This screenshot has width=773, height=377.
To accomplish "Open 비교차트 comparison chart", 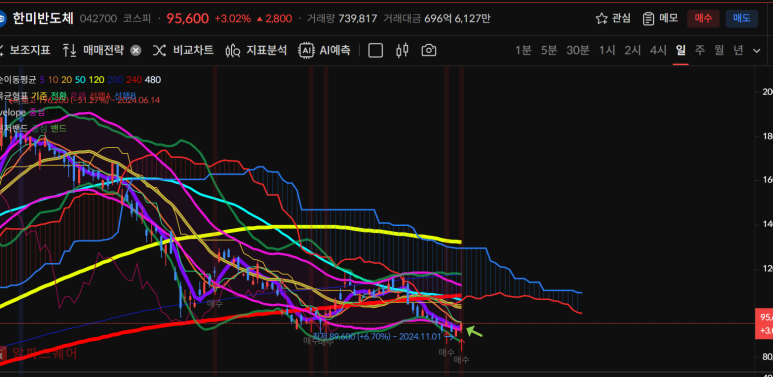I will click(183, 50).
